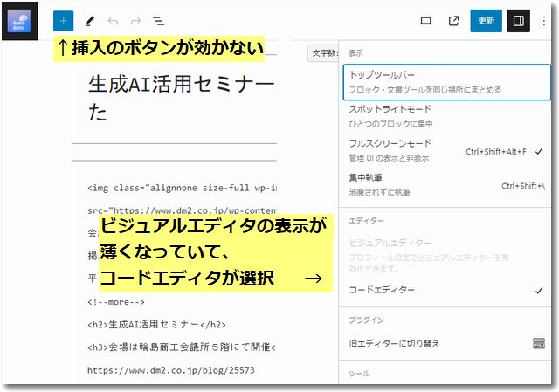Viewport: 559px width, 392px height.
Task: Enable トップツールバー option
Action: point(445,83)
